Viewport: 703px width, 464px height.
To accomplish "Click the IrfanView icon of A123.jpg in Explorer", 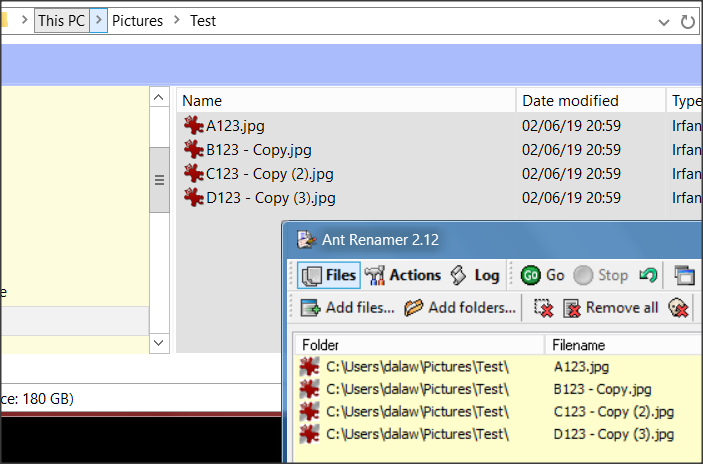I will [194, 126].
